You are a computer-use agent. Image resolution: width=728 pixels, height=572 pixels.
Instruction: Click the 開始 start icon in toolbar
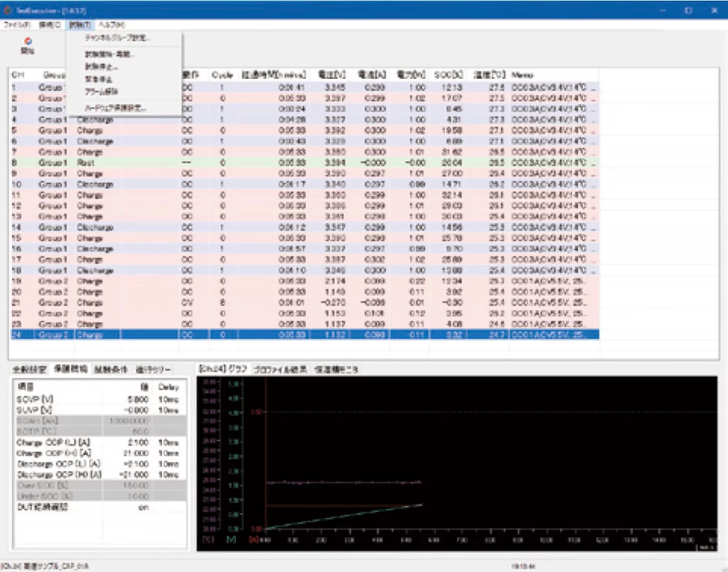(x=28, y=44)
